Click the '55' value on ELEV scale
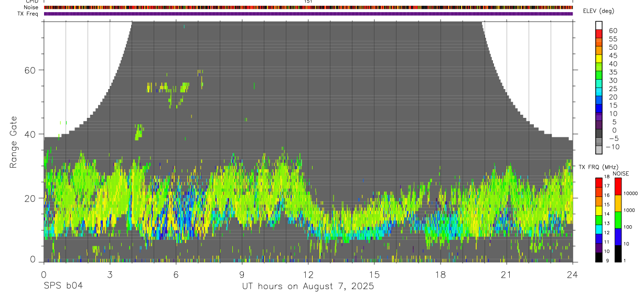Viewport: 644px width, 297px height. 613,39
